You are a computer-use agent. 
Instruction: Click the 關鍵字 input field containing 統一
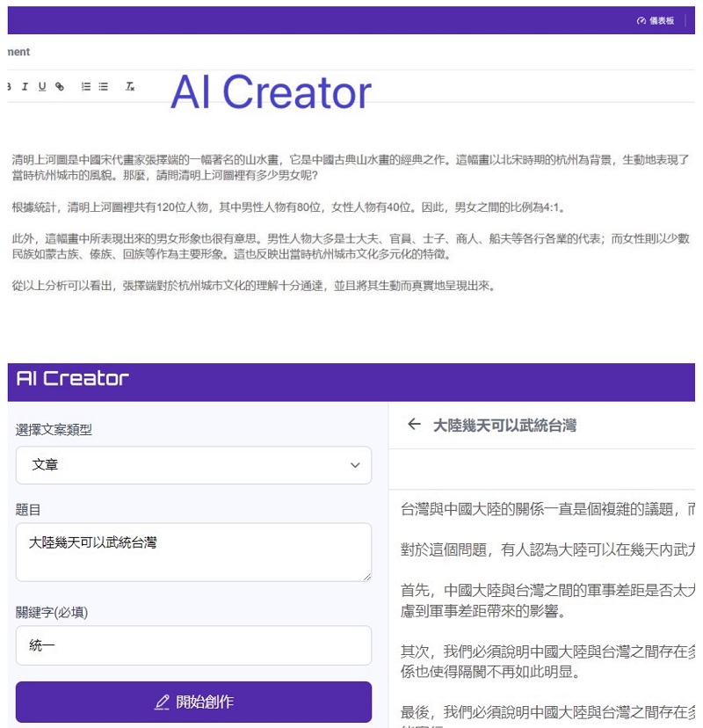(193, 645)
